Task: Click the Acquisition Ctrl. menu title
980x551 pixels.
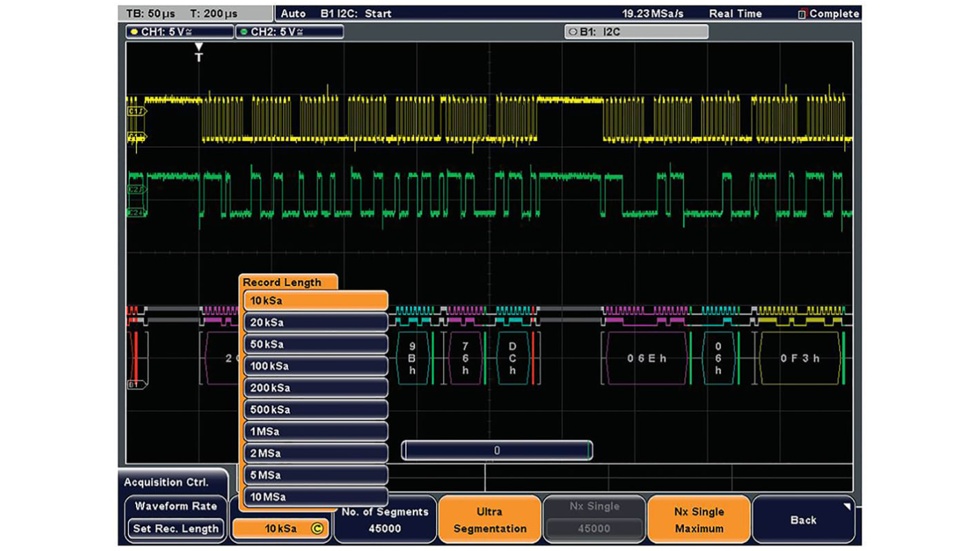Action: 166,482
